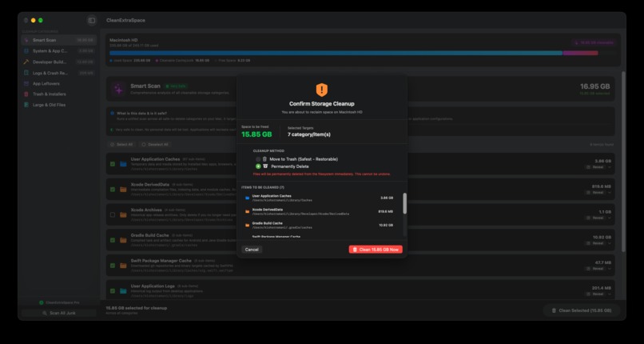Click the Developer Build hammer icon

(26, 62)
